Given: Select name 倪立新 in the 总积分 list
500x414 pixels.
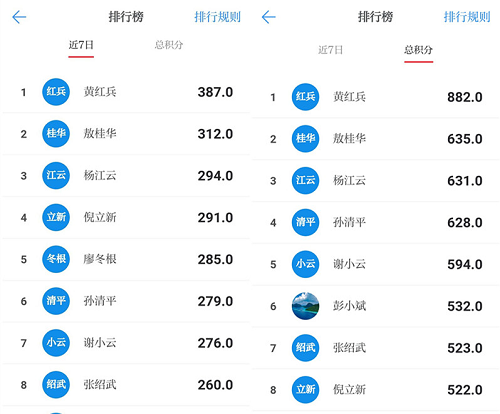Looking at the screenshot, I should (x=349, y=390).
